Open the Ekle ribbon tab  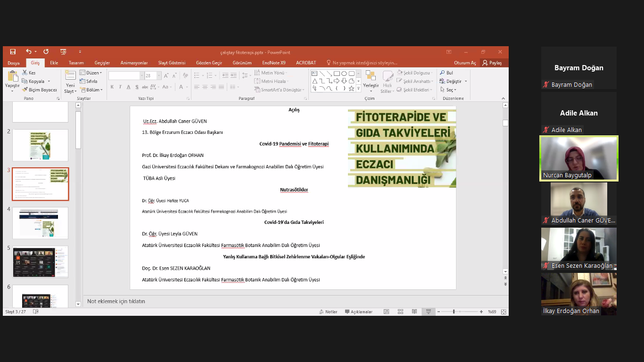tap(54, 63)
